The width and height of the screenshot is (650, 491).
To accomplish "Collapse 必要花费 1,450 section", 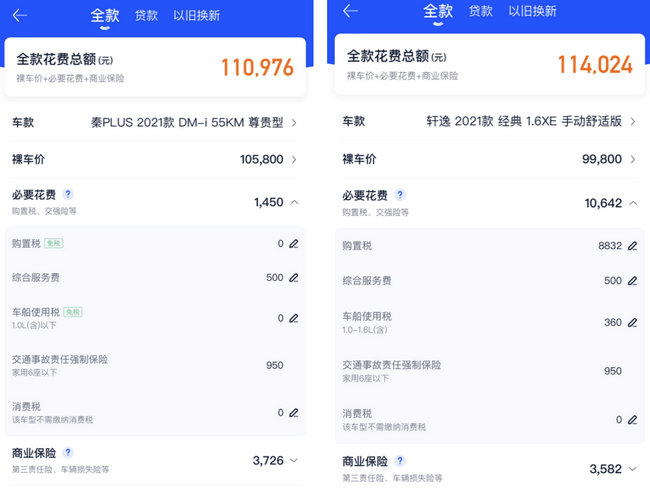I will pyautogui.click(x=294, y=202).
